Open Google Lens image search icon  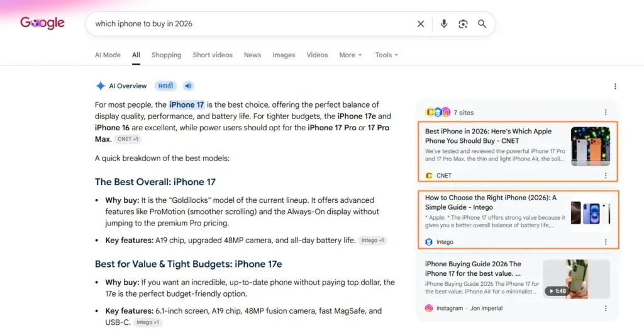coord(463,24)
